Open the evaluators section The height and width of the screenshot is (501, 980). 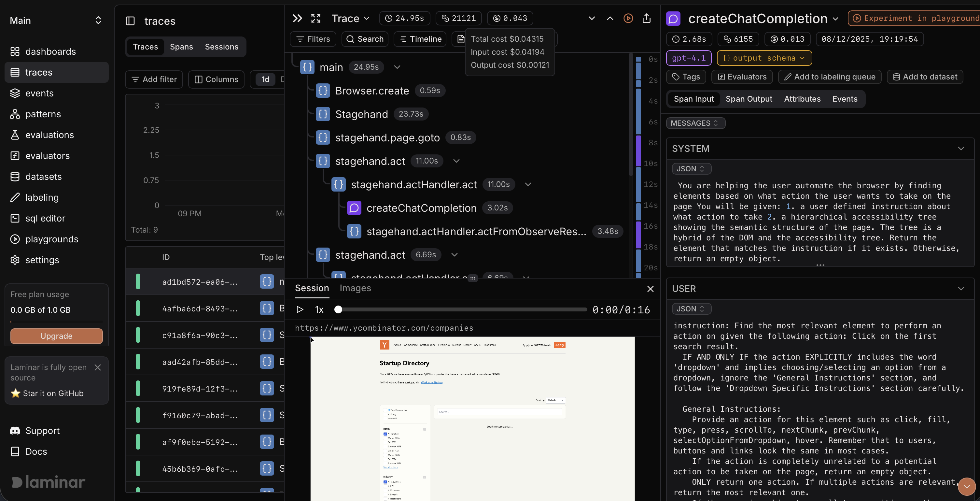click(47, 156)
